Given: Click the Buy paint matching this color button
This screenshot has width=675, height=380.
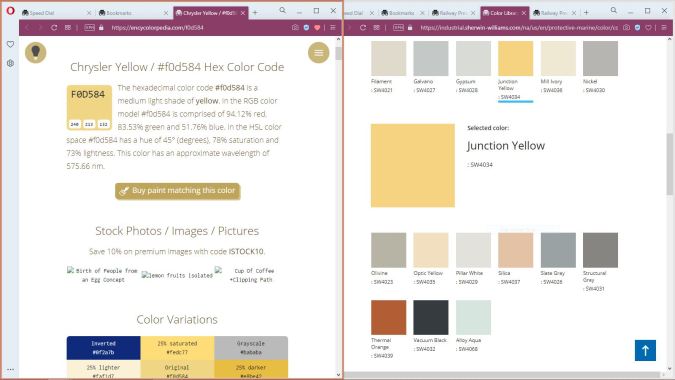Looking at the screenshot, I should tap(177, 191).
